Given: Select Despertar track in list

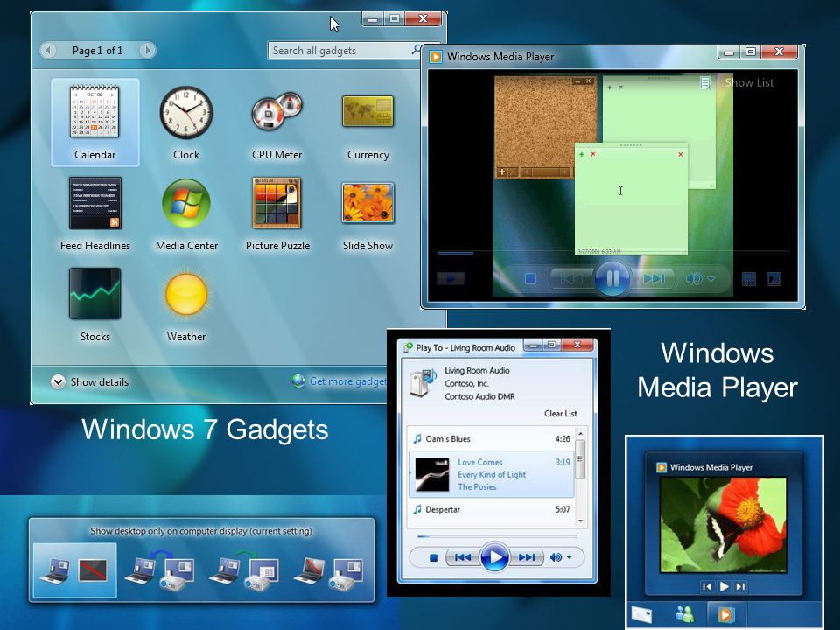Looking at the screenshot, I should tap(490, 509).
